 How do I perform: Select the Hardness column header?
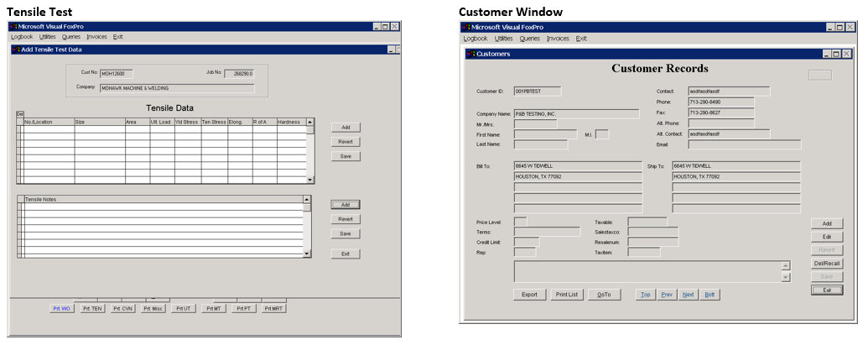point(290,122)
